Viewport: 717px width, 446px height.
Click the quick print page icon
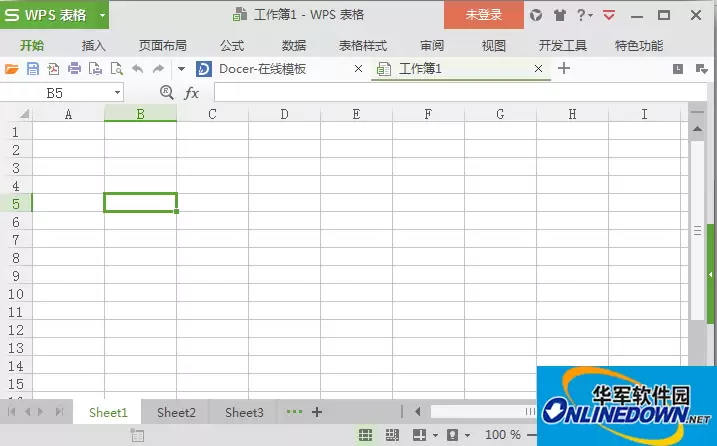(x=95, y=69)
